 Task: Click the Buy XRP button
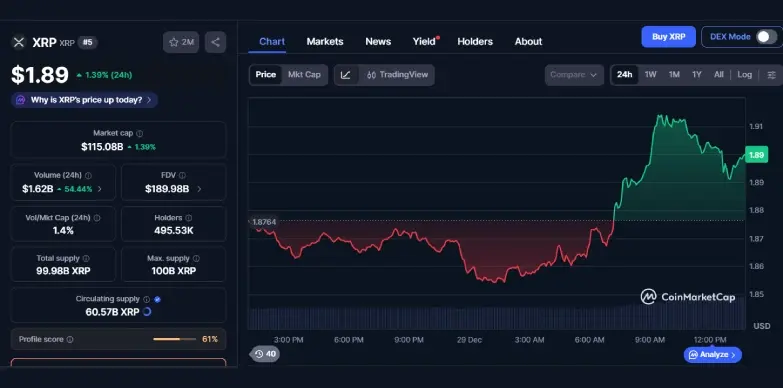click(668, 37)
